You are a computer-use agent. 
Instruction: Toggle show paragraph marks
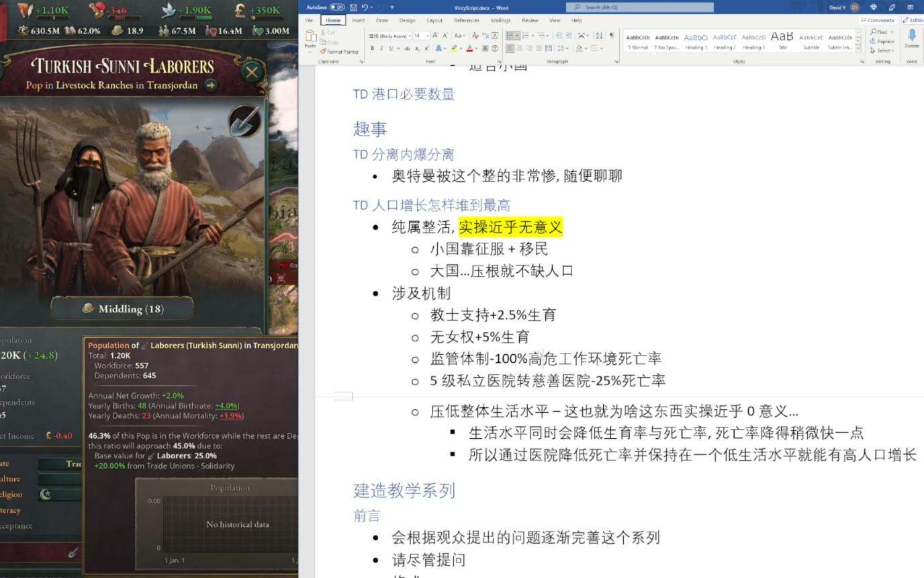click(x=611, y=36)
